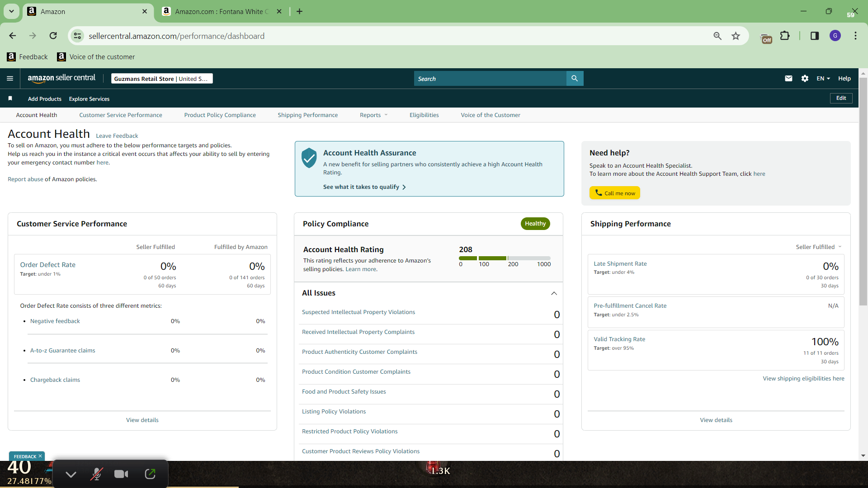Image resolution: width=868 pixels, height=488 pixels.
Task: Open a new browser tab
Action: click(x=299, y=11)
